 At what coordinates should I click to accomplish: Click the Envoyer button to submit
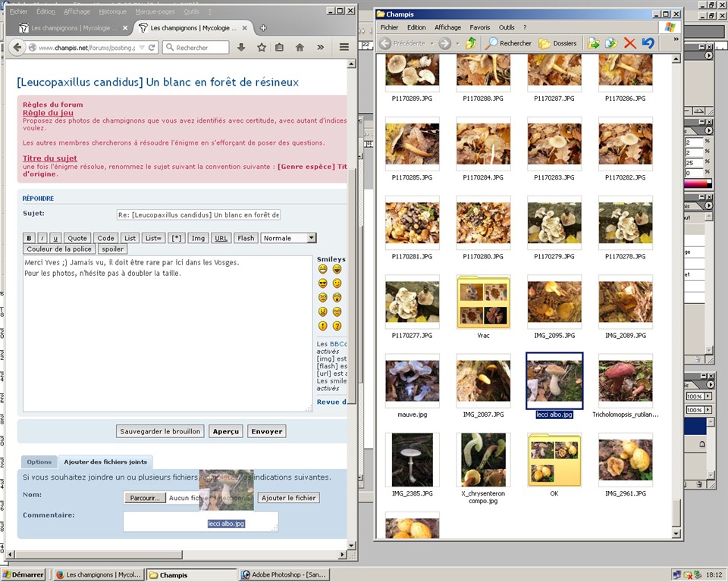267,431
